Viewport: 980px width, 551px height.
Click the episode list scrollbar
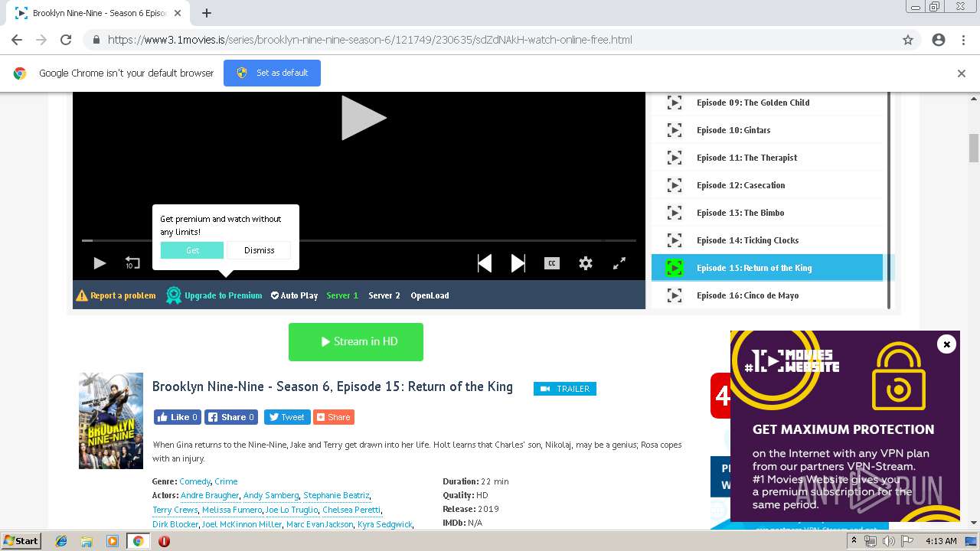889,201
